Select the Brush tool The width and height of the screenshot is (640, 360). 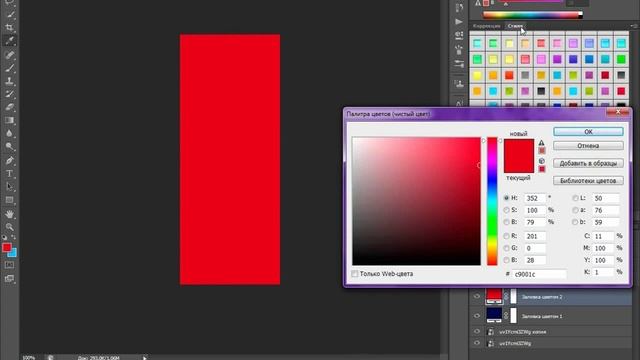(x=9, y=68)
